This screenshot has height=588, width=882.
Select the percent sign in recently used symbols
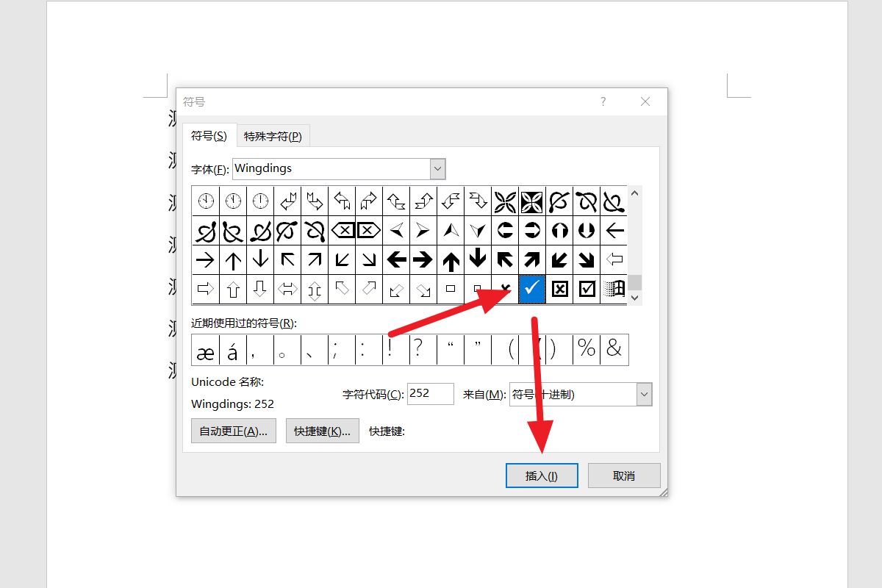pyautogui.click(x=587, y=349)
